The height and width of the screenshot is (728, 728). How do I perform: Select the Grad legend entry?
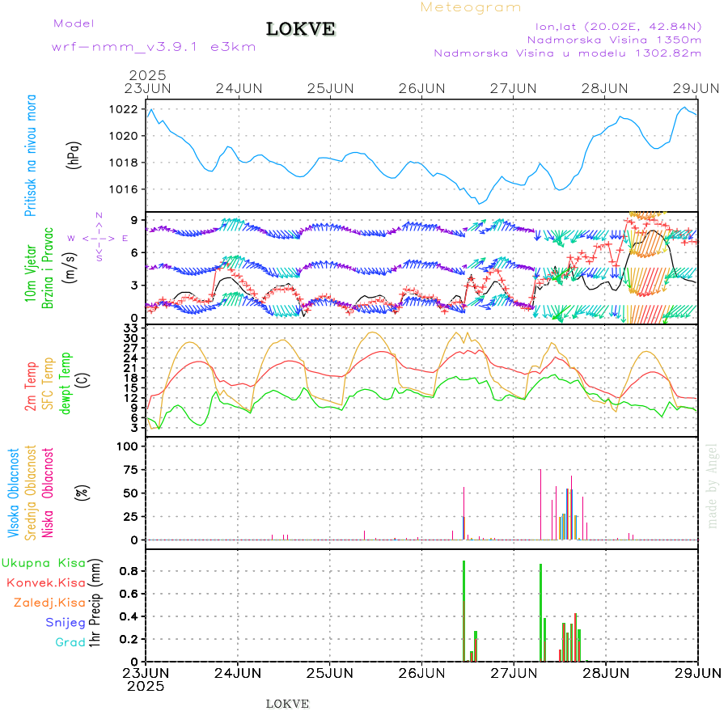coord(70,642)
